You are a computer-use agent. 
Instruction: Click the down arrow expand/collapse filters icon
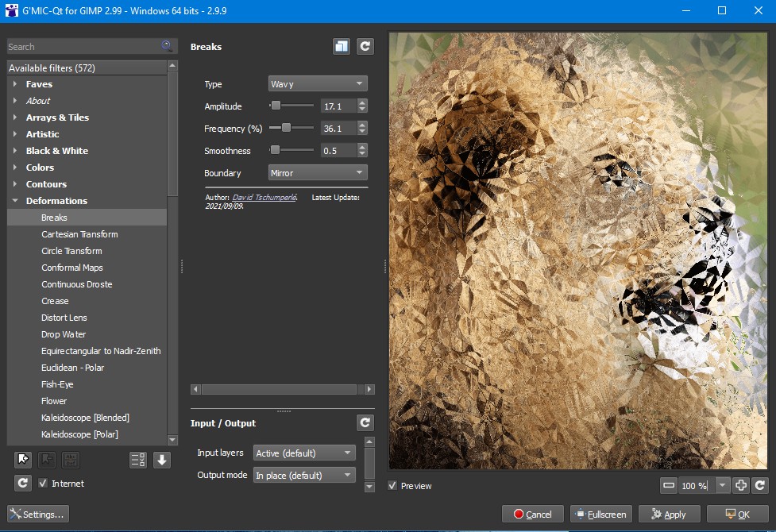coord(162,460)
